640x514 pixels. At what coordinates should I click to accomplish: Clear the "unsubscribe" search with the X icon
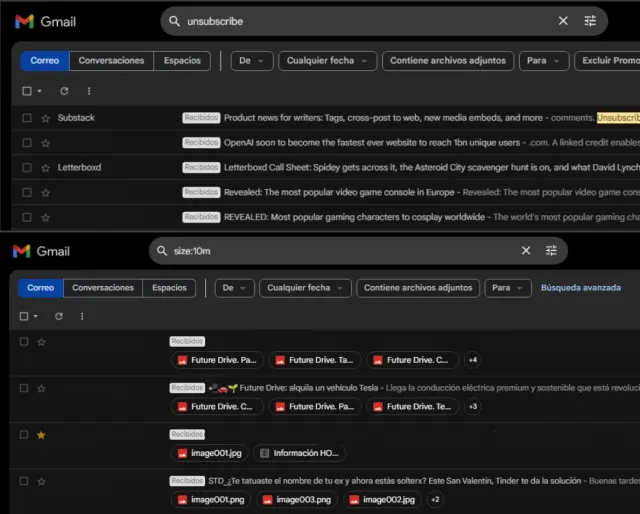click(563, 21)
